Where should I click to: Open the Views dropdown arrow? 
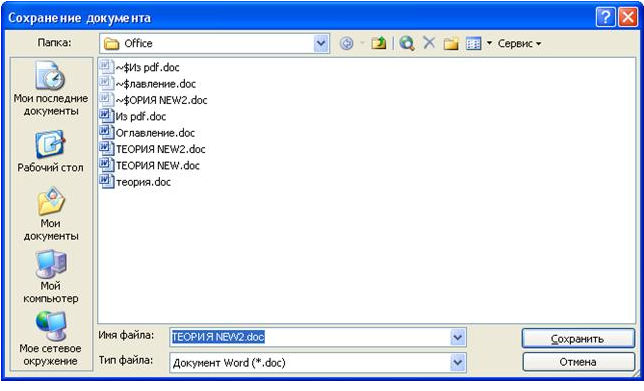489,43
